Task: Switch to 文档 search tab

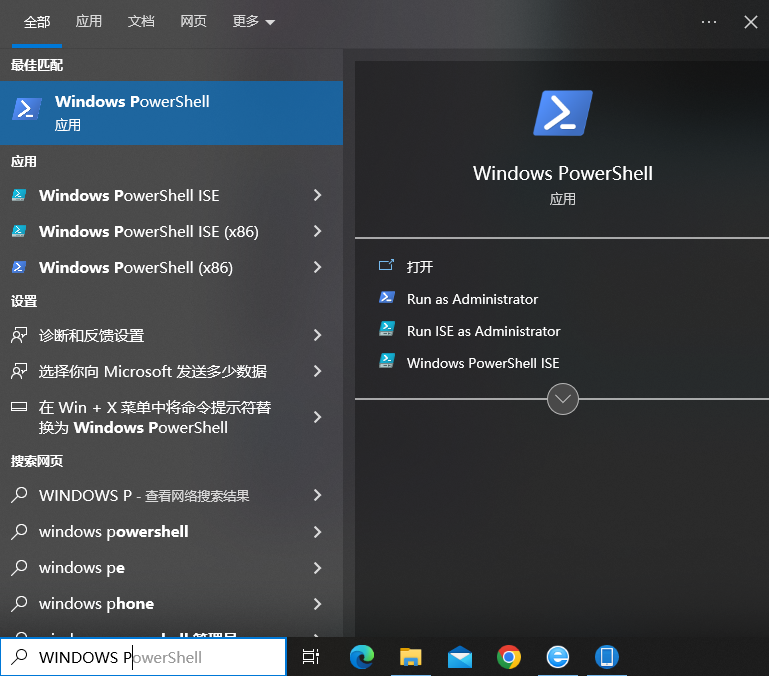Action: tap(141, 22)
